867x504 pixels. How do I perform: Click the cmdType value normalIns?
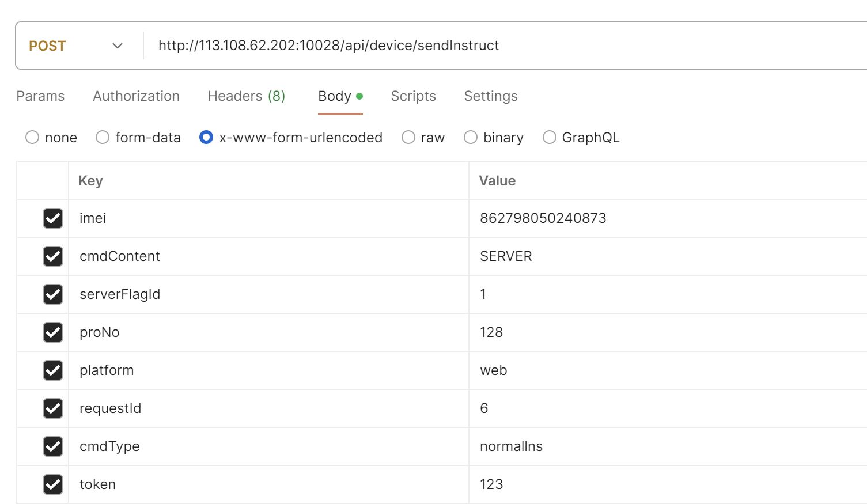coord(511,446)
